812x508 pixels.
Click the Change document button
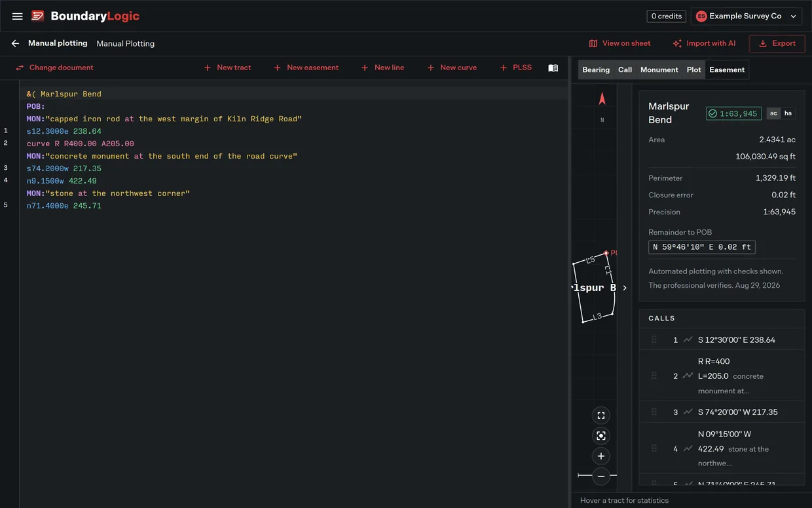pyautogui.click(x=55, y=68)
